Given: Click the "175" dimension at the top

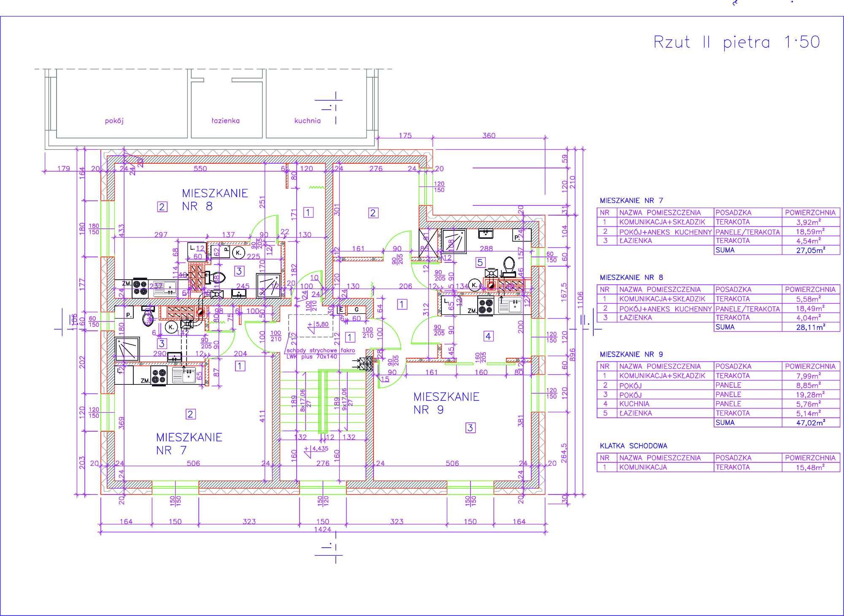Looking at the screenshot, I should [x=405, y=135].
